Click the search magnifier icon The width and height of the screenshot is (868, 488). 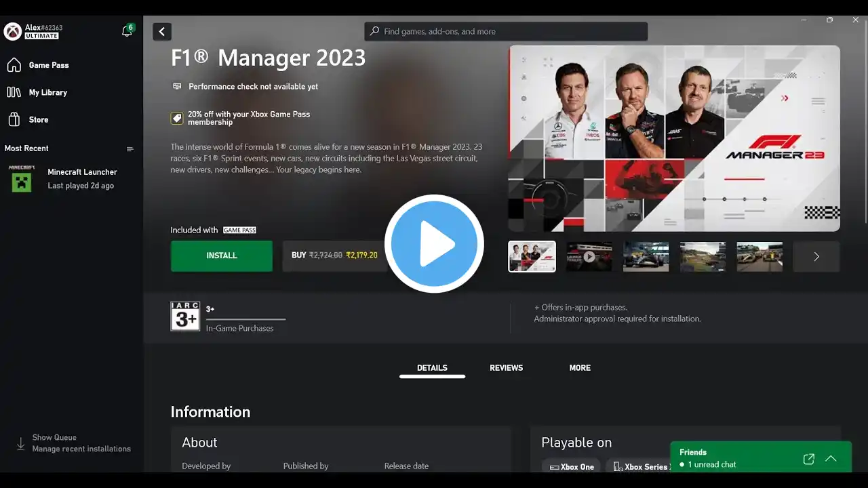pos(374,31)
